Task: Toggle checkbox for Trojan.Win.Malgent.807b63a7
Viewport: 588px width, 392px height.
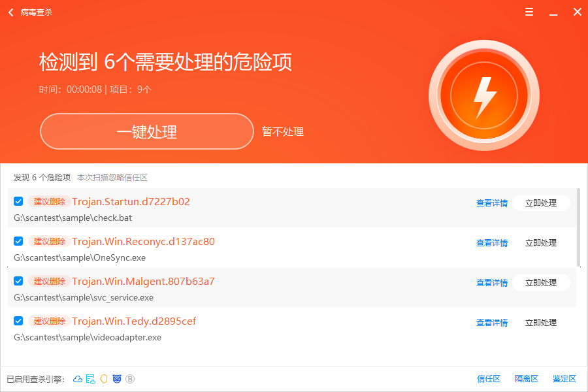Action: pyautogui.click(x=18, y=281)
